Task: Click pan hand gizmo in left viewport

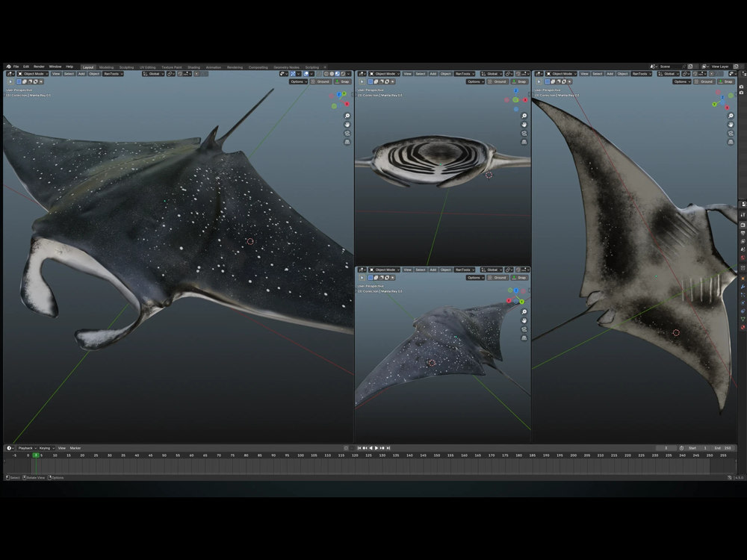Action: pos(347,124)
